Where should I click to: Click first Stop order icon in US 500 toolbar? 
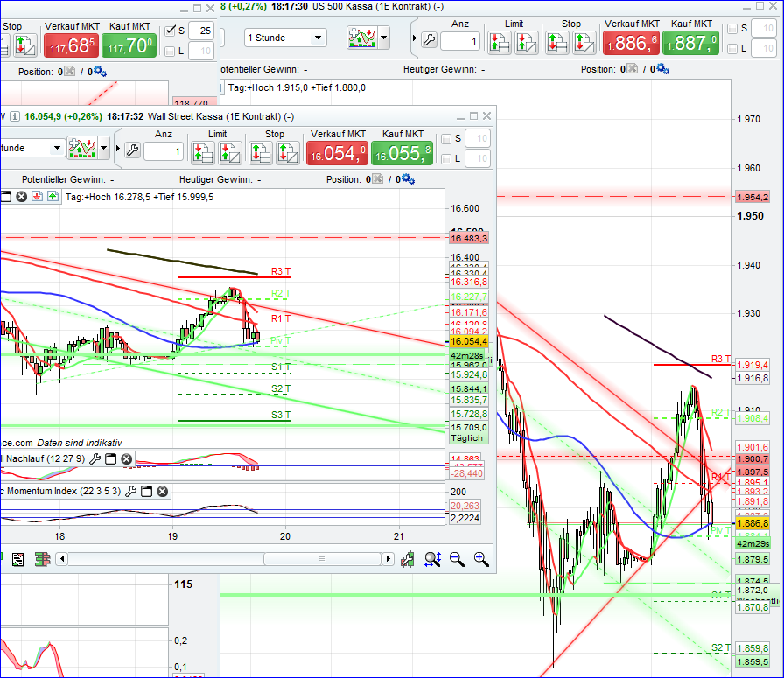pos(558,41)
